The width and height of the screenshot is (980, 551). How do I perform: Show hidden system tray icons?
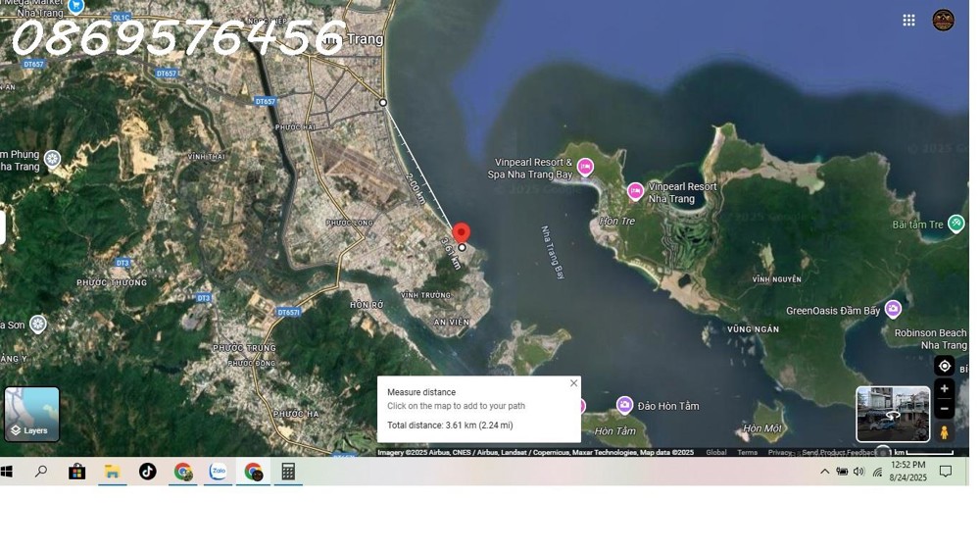point(825,472)
